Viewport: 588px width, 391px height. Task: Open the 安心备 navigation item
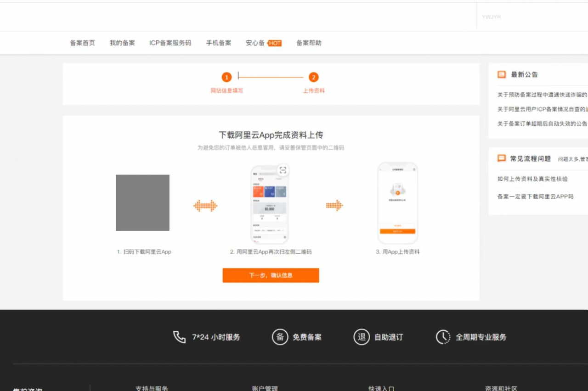coord(255,43)
